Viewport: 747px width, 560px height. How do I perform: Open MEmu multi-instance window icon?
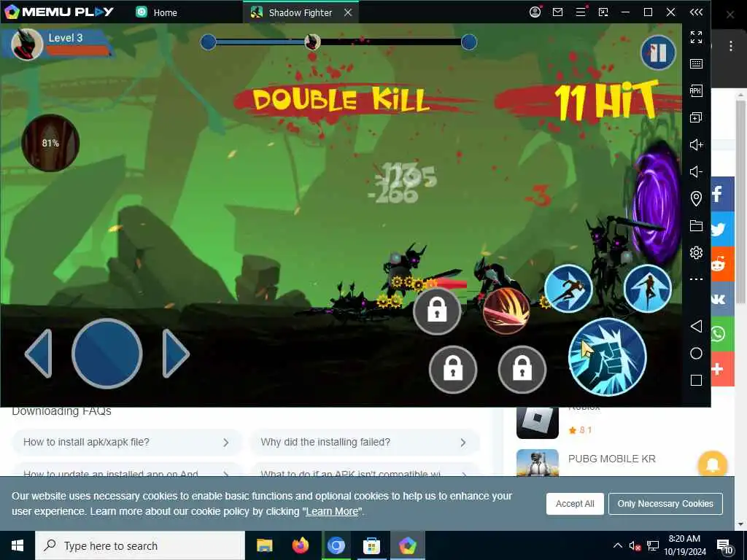(696, 117)
